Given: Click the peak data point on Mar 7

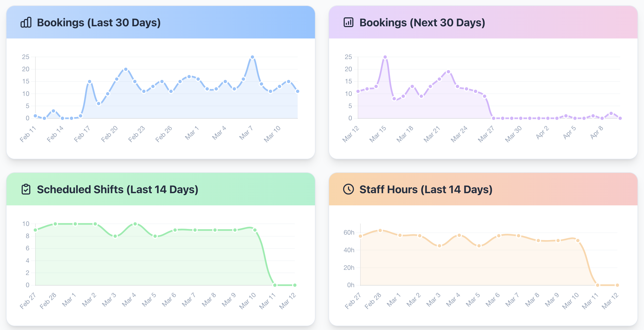Looking at the screenshot, I should coord(252,57).
